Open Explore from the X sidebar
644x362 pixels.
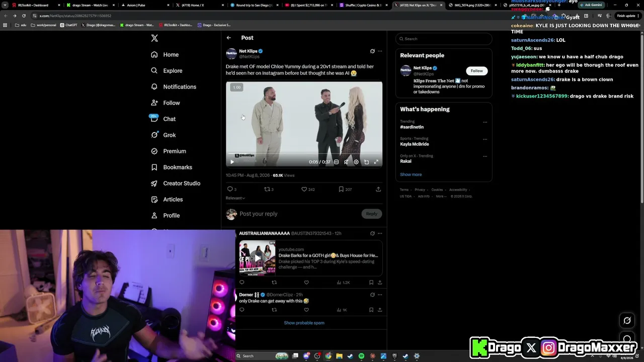(x=167, y=70)
